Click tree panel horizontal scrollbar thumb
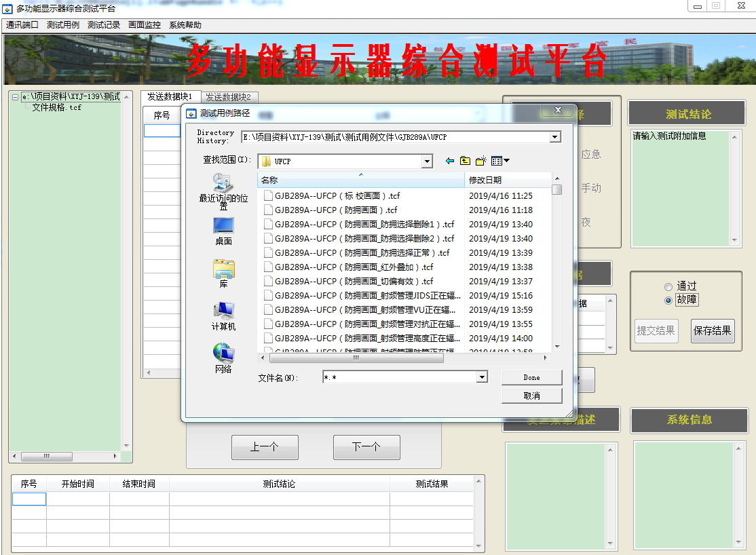This screenshot has width=756, height=555. click(x=47, y=456)
